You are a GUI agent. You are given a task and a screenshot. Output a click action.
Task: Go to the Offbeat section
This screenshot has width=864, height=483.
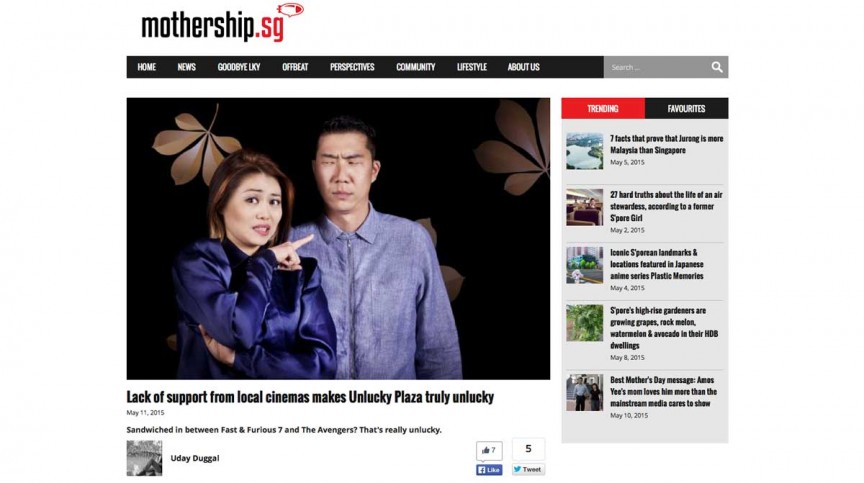pos(295,67)
